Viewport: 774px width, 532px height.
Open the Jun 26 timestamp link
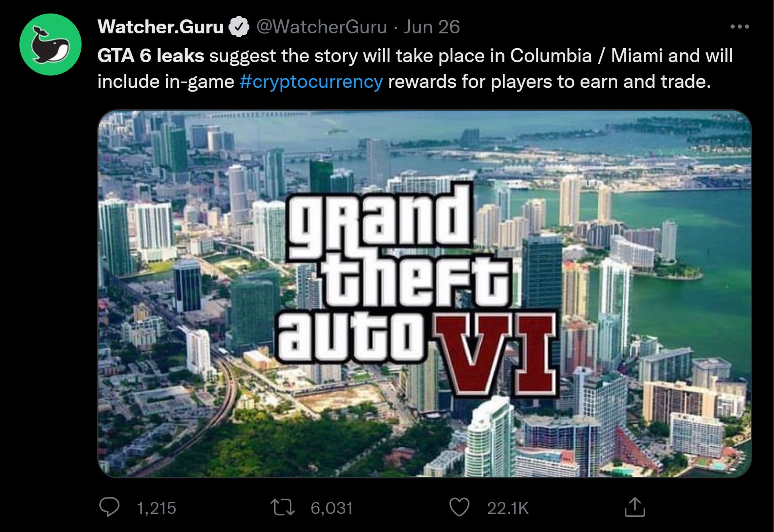431,27
